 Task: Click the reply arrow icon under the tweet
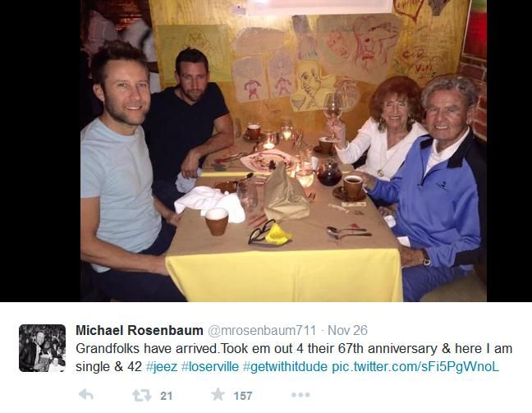click(x=86, y=395)
